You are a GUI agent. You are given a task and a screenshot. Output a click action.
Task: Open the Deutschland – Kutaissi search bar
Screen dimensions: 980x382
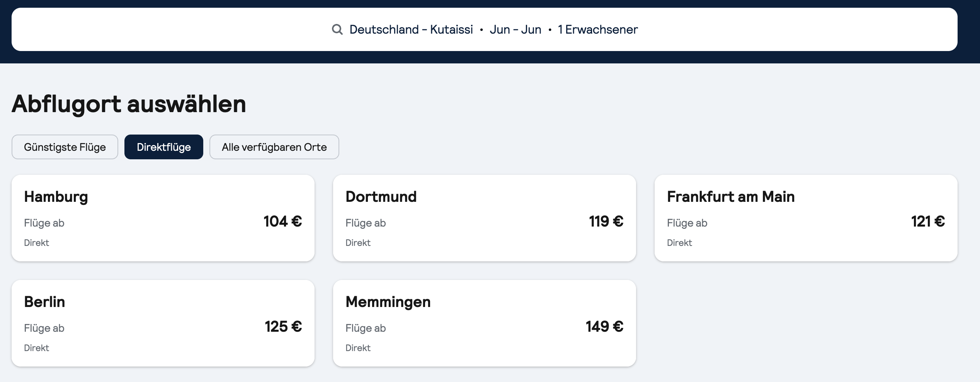click(485, 29)
